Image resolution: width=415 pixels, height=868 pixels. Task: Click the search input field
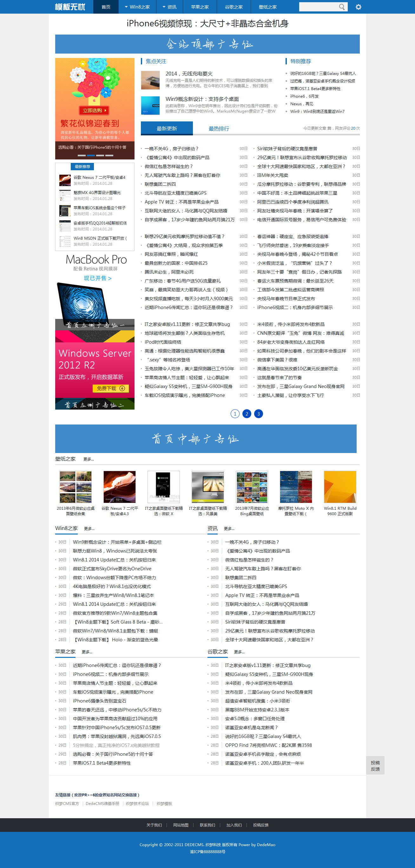(318, 7)
